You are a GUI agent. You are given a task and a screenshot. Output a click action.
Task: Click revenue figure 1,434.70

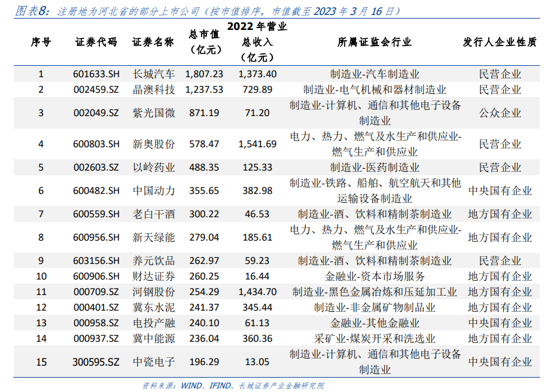257,292
